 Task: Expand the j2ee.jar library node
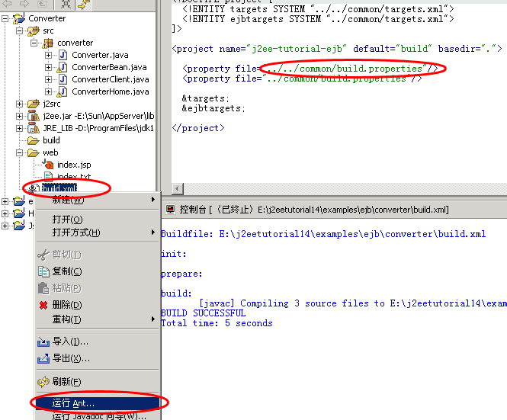19,116
